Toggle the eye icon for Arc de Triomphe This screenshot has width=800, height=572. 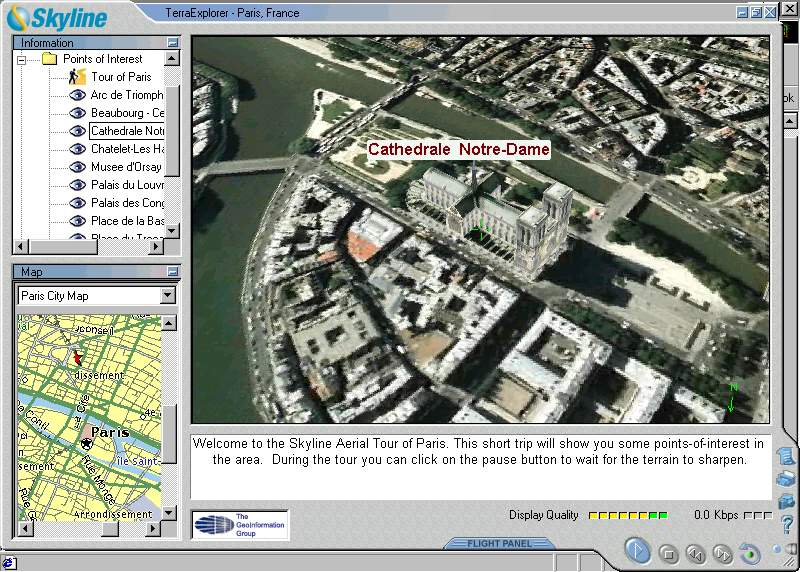coord(77,95)
